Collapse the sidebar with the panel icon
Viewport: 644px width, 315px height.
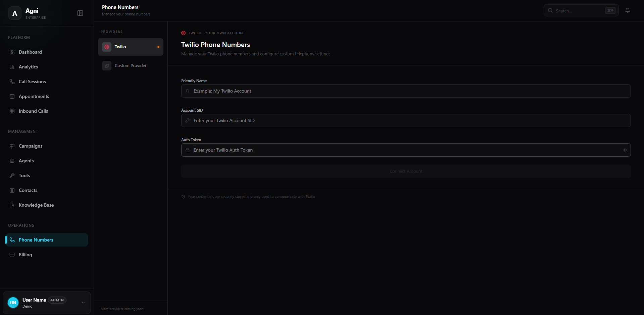[x=80, y=13]
